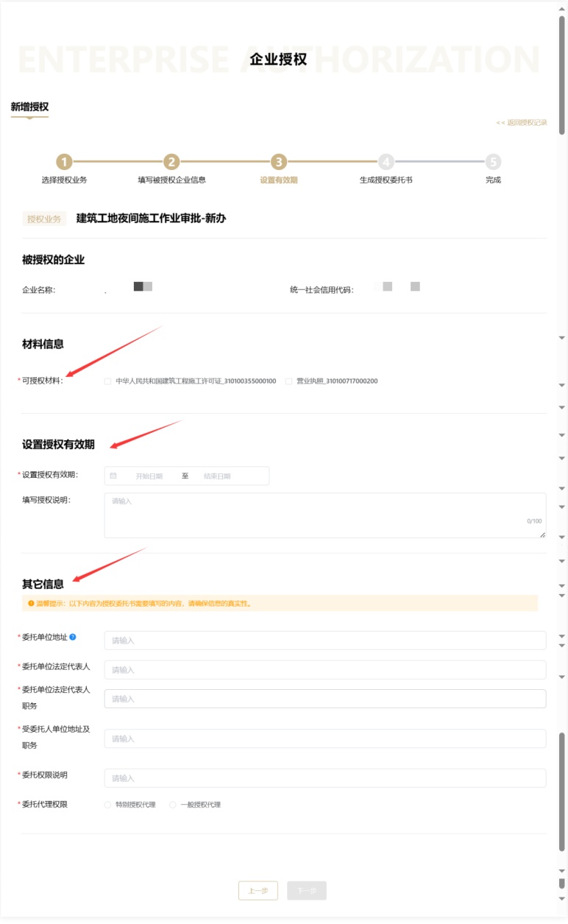
Task: Click the 企业授权 page heading
Action: tap(278, 60)
